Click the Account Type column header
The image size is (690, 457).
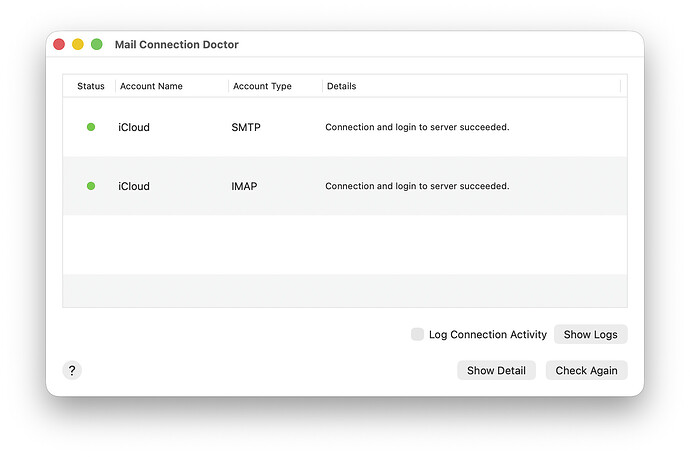262,86
